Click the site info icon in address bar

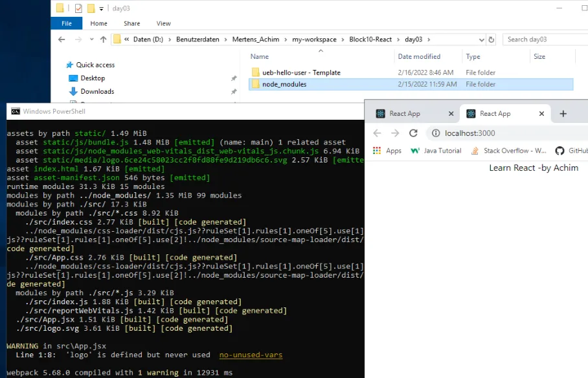436,133
